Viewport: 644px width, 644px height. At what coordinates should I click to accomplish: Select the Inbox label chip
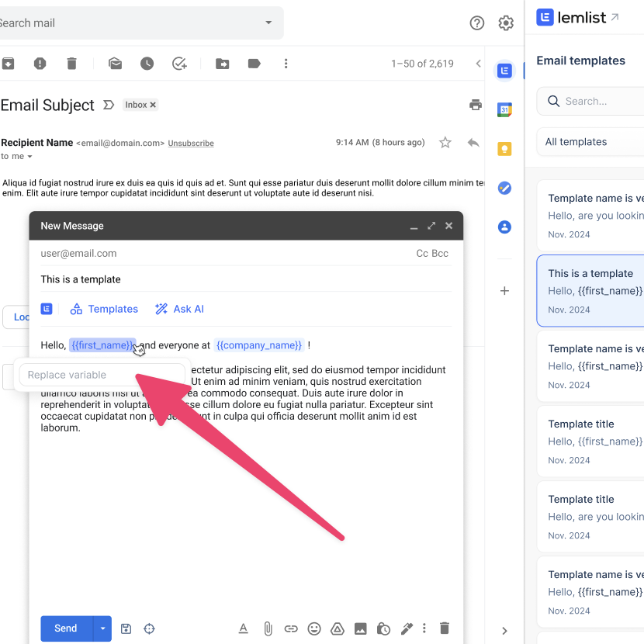pyautogui.click(x=140, y=104)
